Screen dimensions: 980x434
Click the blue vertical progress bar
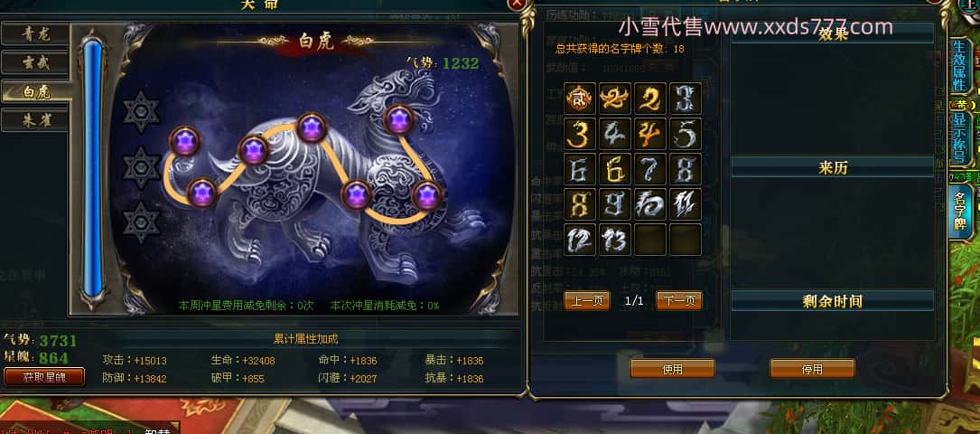pyautogui.click(x=92, y=167)
